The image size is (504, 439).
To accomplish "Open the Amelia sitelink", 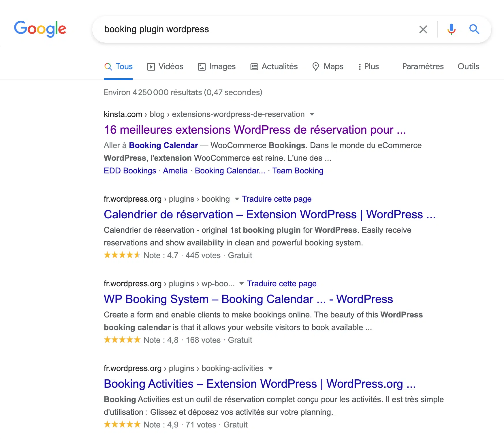I will (x=175, y=171).
